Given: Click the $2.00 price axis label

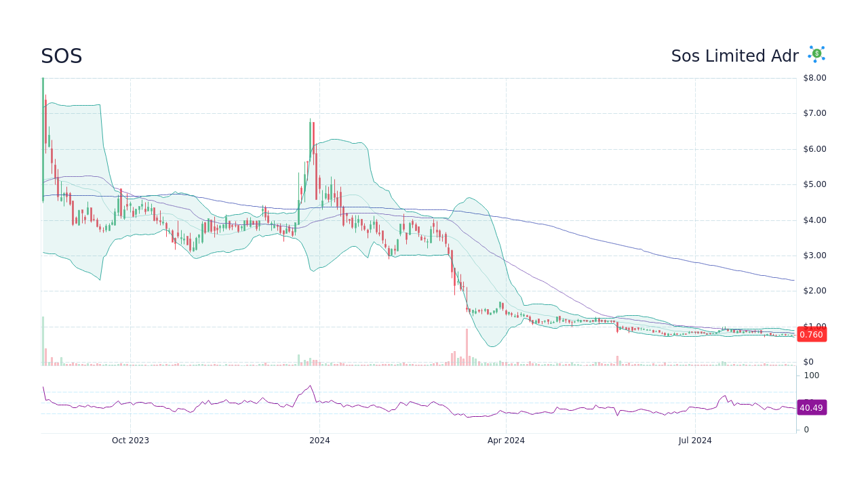Looking at the screenshot, I should pyautogui.click(x=814, y=291).
